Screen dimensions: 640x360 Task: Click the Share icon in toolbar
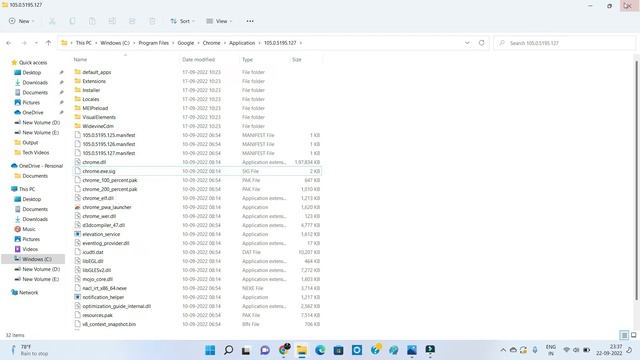tap(132, 21)
